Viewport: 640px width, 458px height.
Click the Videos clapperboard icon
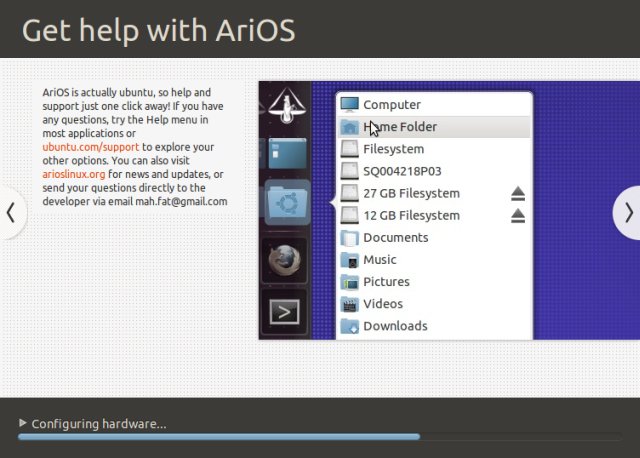[x=349, y=304]
